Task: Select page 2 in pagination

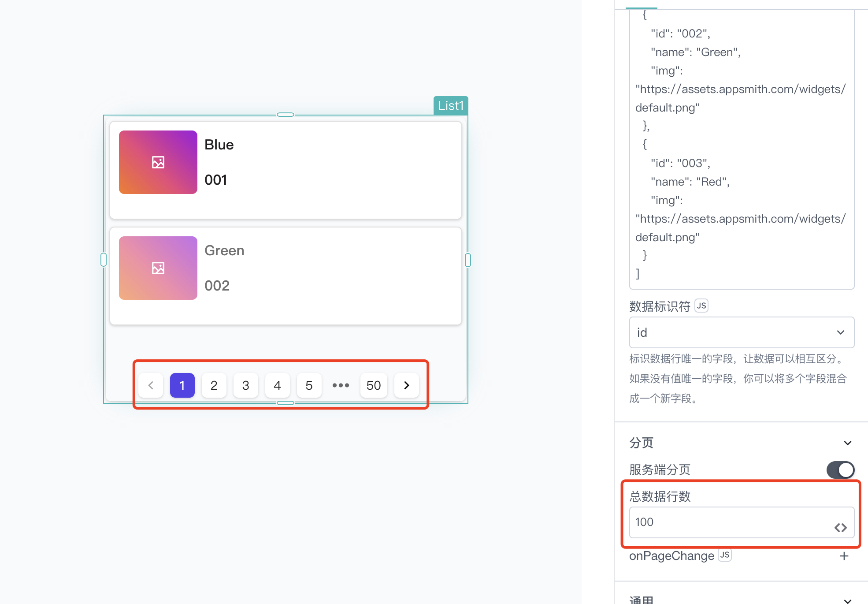Action: coord(214,385)
